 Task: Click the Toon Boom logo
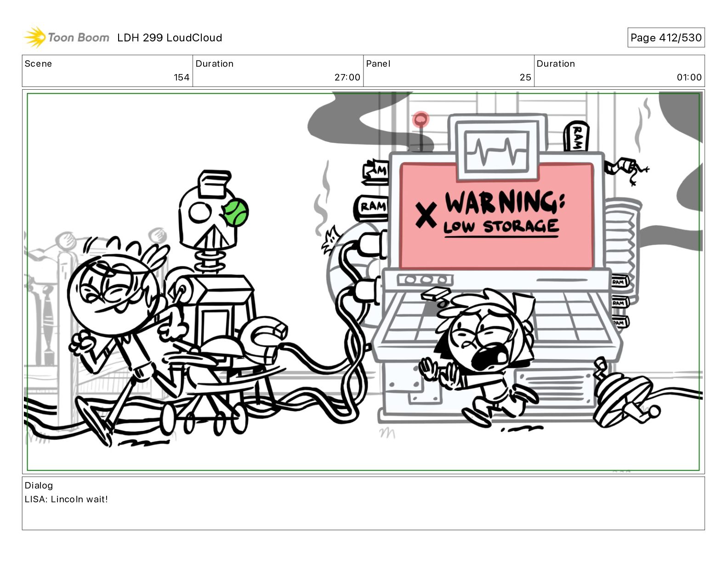click(x=67, y=37)
